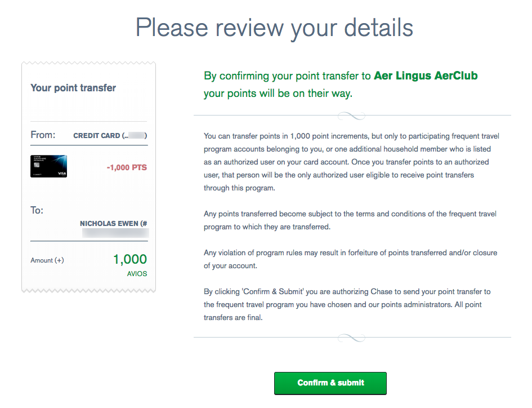Click the "From:" label on the receipt
The image size is (532, 408).
43,135
